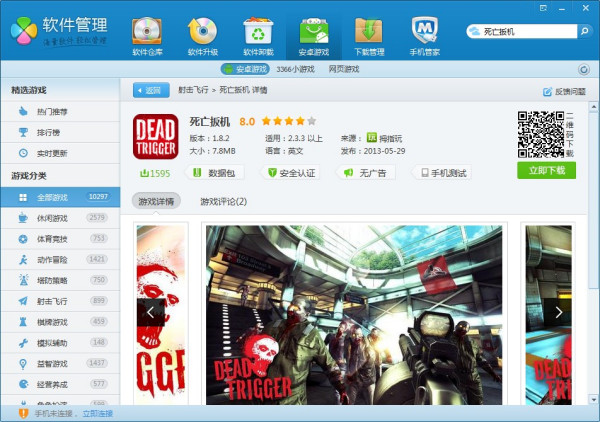Click the green 立即下载 download button

point(546,170)
